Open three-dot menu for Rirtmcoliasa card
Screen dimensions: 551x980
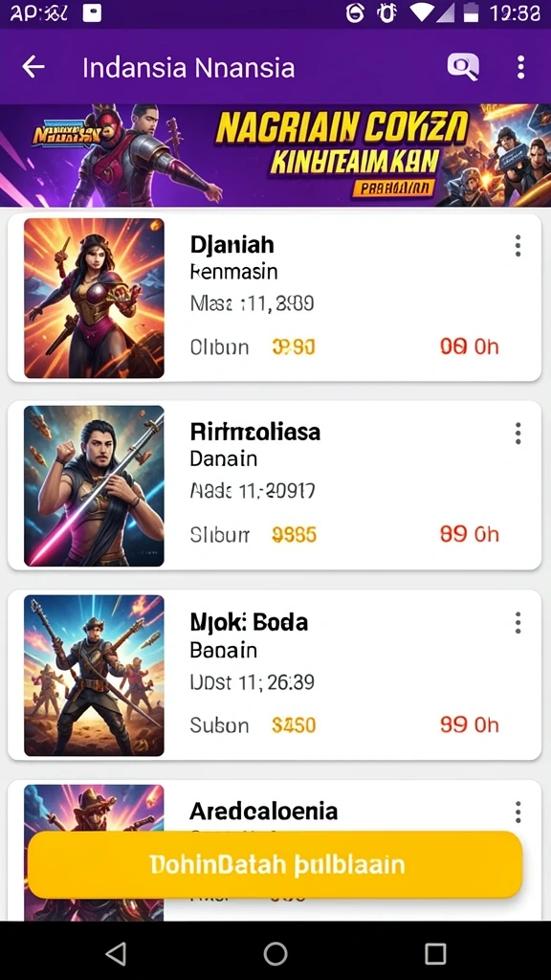click(518, 434)
